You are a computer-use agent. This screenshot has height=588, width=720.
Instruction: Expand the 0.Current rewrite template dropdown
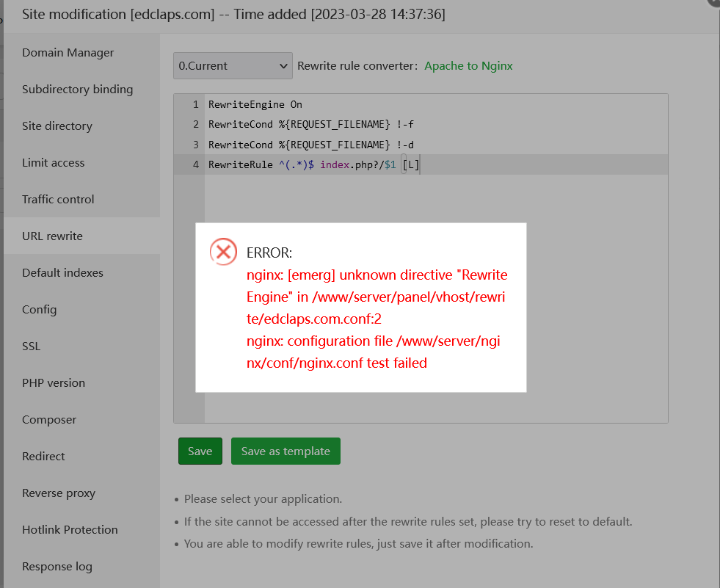coord(233,65)
